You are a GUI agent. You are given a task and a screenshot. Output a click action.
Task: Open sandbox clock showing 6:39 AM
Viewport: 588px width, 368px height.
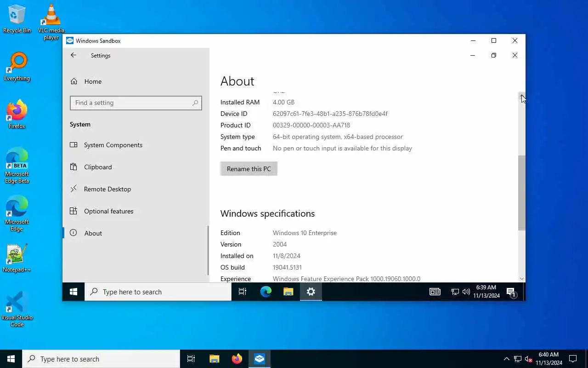tap(486, 292)
